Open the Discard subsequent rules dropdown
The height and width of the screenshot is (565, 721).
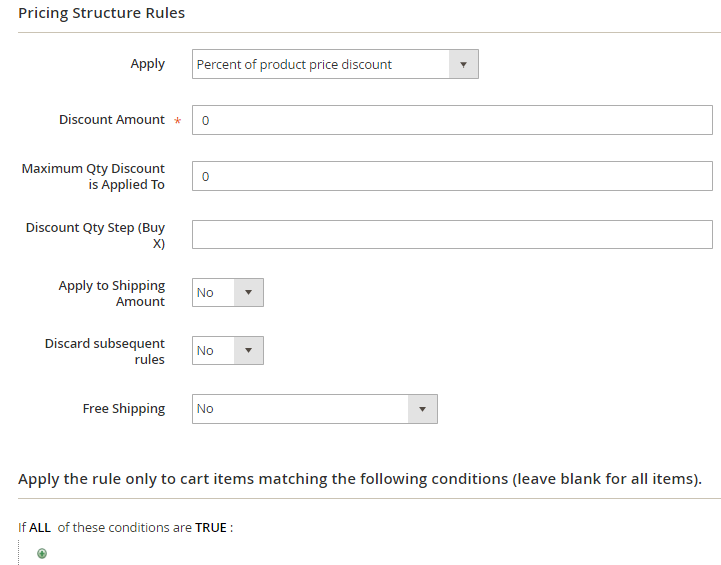227,350
